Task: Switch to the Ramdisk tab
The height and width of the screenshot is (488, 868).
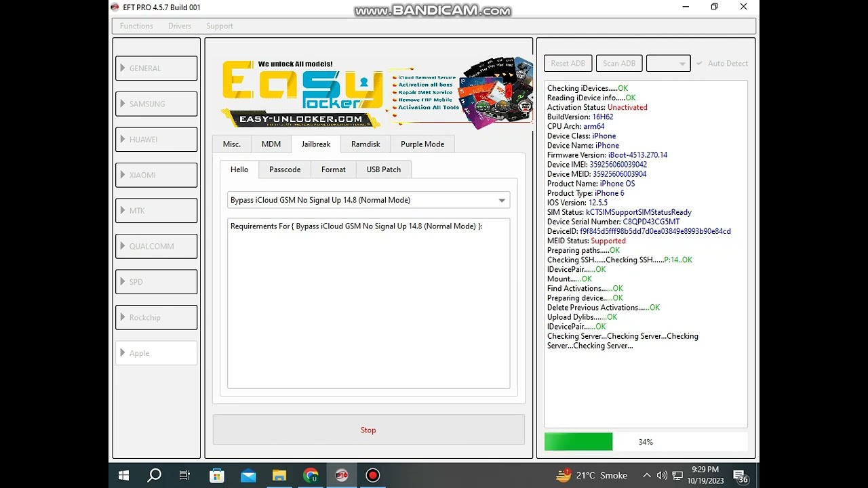Action: (x=365, y=144)
